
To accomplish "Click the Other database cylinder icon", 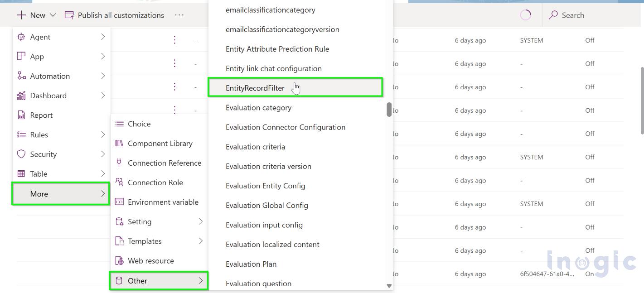I will coord(119,280).
